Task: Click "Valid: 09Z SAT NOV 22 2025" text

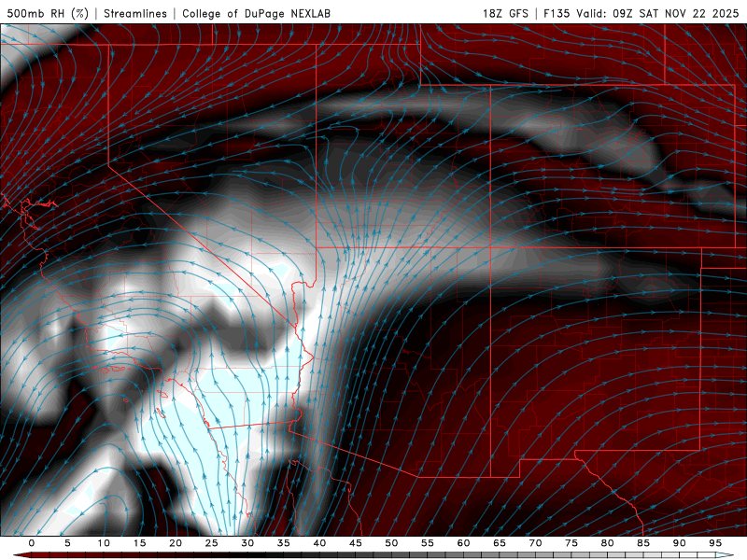Action: pos(657,13)
